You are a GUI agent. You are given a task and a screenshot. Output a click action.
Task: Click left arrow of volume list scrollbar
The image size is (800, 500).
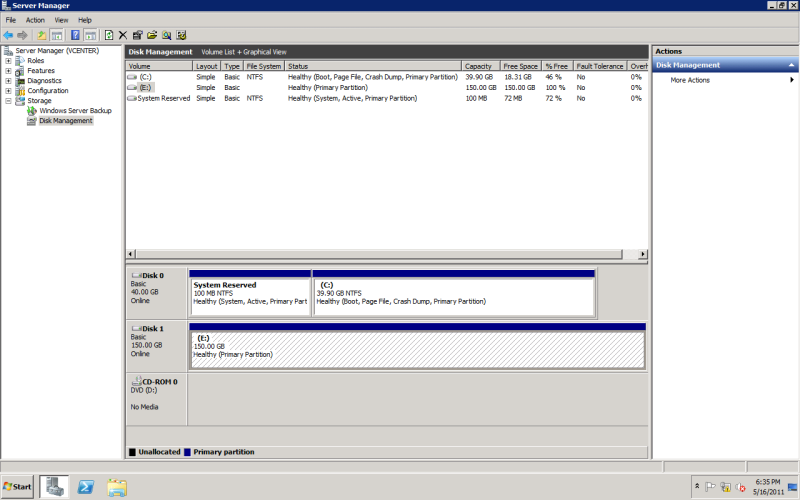coord(131,254)
